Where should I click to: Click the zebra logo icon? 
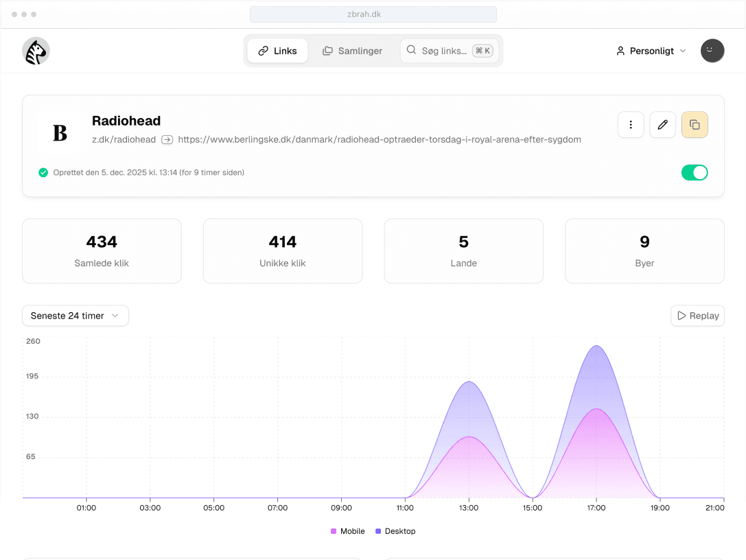point(36,51)
